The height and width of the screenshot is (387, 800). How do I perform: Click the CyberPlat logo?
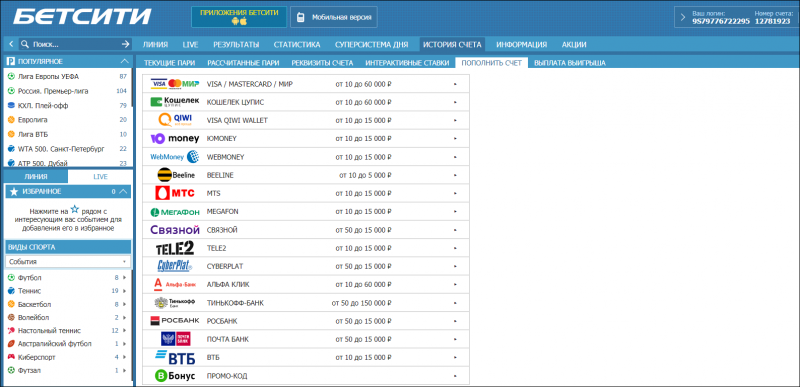click(x=175, y=266)
